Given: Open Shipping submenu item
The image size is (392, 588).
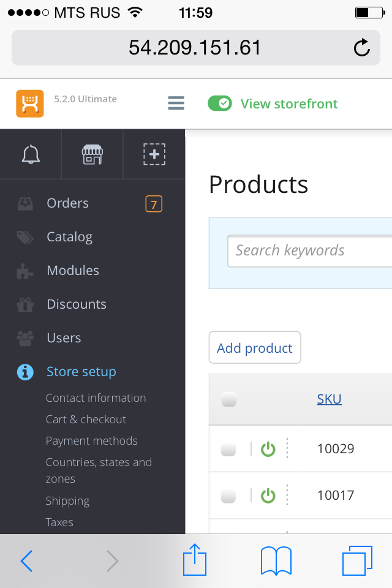Looking at the screenshot, I should [x=67, y=501].
